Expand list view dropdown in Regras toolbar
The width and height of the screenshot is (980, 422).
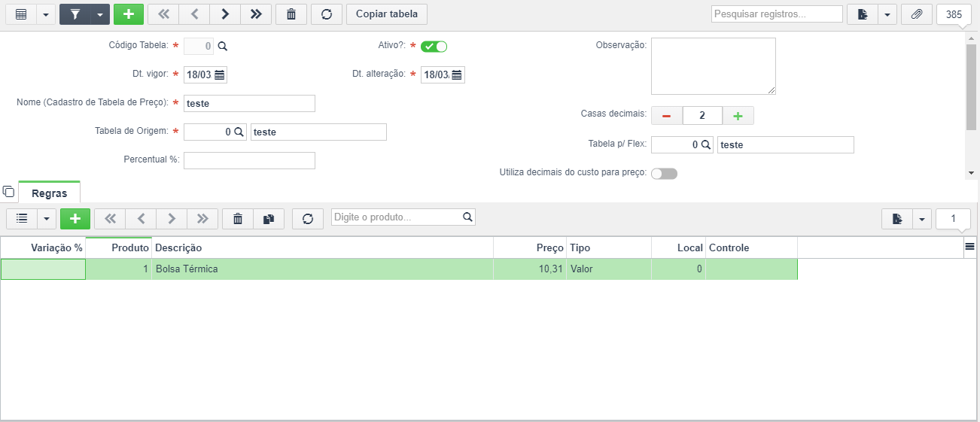47,219
